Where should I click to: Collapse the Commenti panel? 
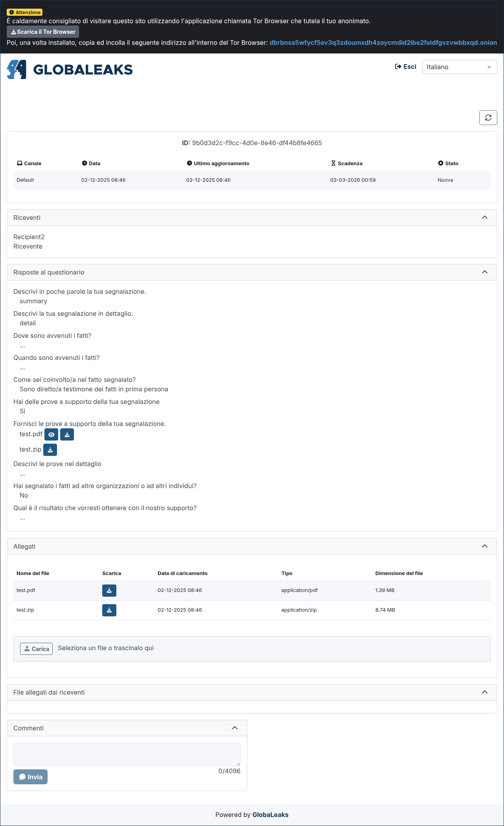[235, 728]
